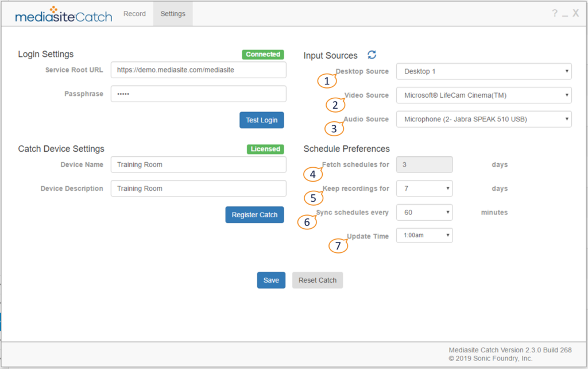The width and height of the screenshot is (588, 369).
Task: Open the Settings tab
Action: [173, 14]
